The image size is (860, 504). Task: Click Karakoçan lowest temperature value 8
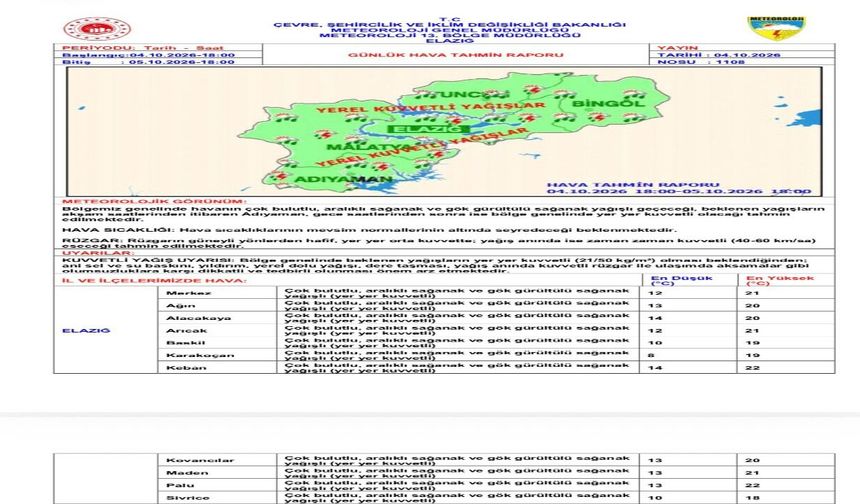pyautogui.click(x=651, y=355)
